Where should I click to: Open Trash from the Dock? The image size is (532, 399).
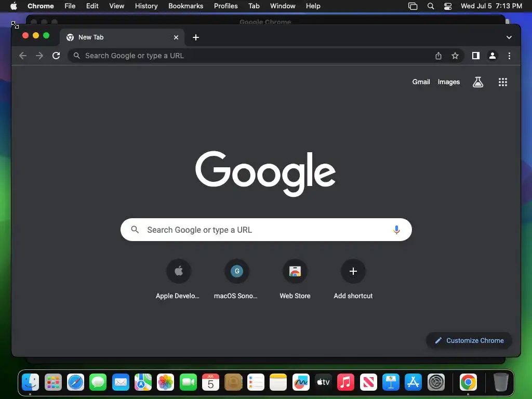click(500, 382)
